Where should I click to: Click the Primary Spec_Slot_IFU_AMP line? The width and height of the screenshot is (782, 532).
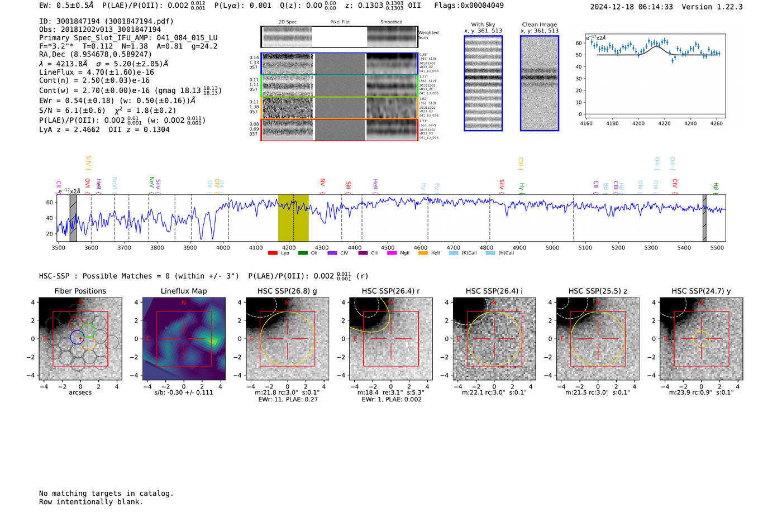128,38
